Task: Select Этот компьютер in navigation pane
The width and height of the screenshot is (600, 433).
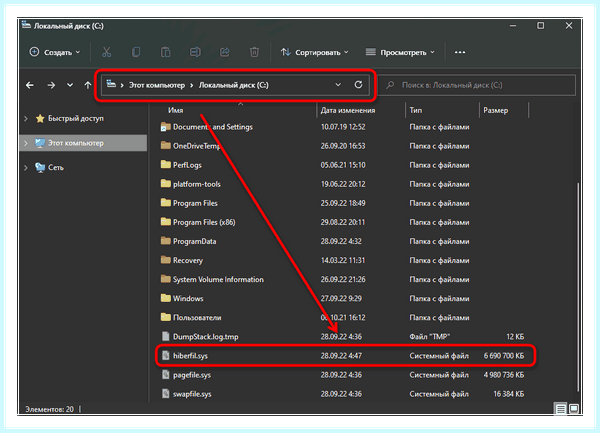Action: point(76,143)
